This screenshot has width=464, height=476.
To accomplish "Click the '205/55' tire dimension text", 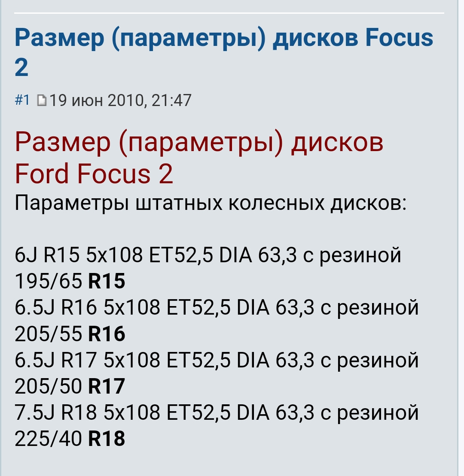I will point(48,334).
